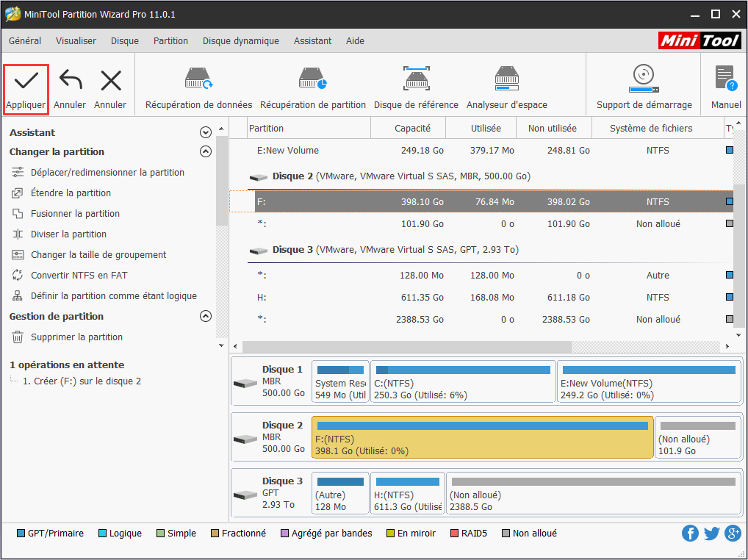Open the Partition menu
Image resolution: width=748 pixels, height=560 pixels.
170,41
